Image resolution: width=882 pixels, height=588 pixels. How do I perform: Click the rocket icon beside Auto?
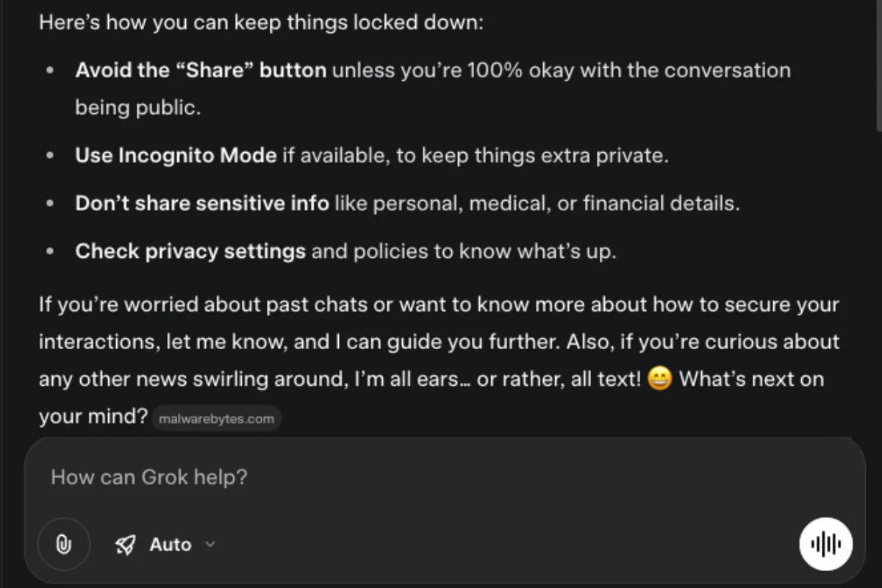point(126,545)
